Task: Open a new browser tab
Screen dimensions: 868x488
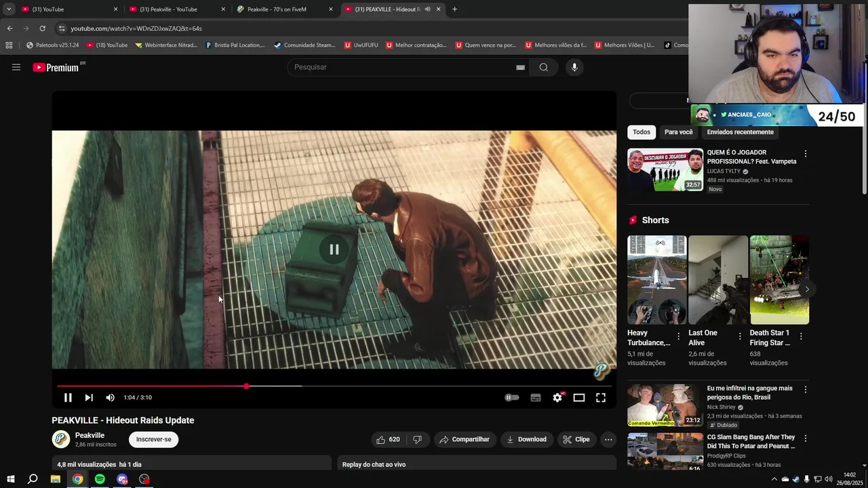Action: (x=454, y=9)
